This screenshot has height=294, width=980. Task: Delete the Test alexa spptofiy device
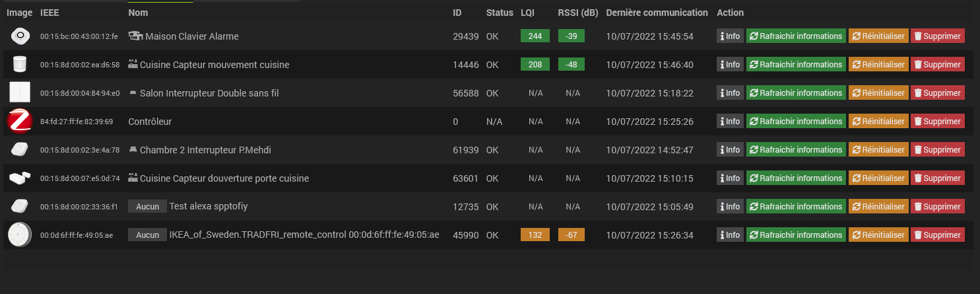tap(937, 207)
